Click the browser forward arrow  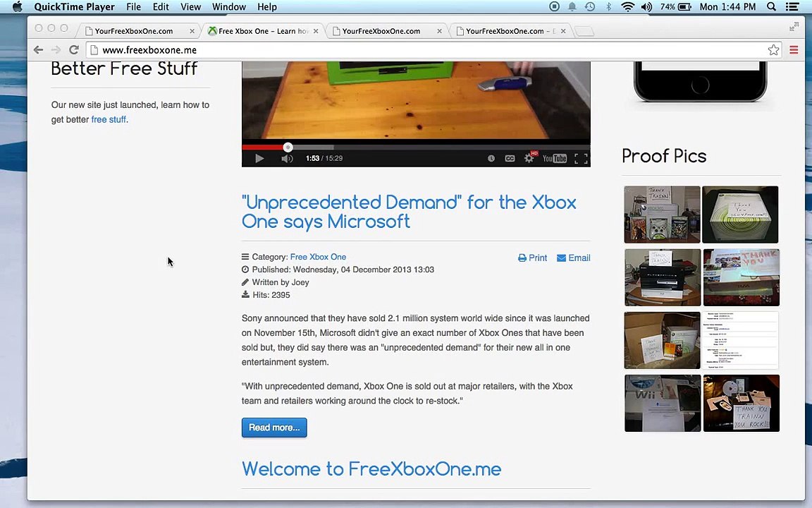(56, 50)
